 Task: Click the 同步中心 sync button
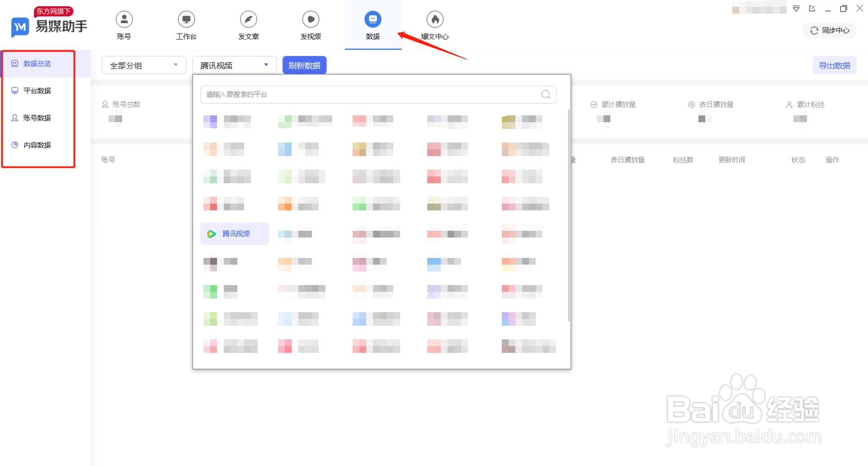tap(829, 30)
